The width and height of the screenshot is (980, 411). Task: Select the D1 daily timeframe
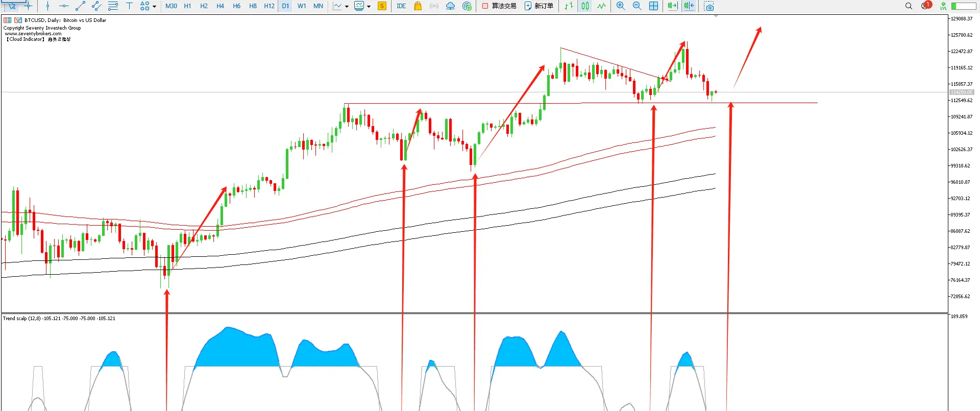tap(285, 6)
